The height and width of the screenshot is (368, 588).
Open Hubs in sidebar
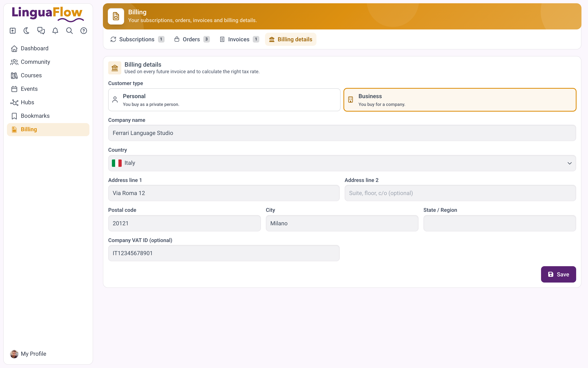pos(48,102)
